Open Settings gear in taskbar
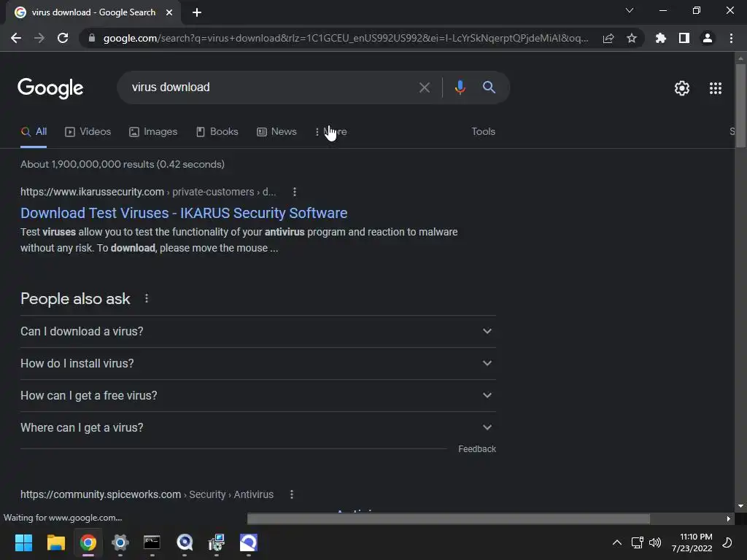 (x=120, y=542)
